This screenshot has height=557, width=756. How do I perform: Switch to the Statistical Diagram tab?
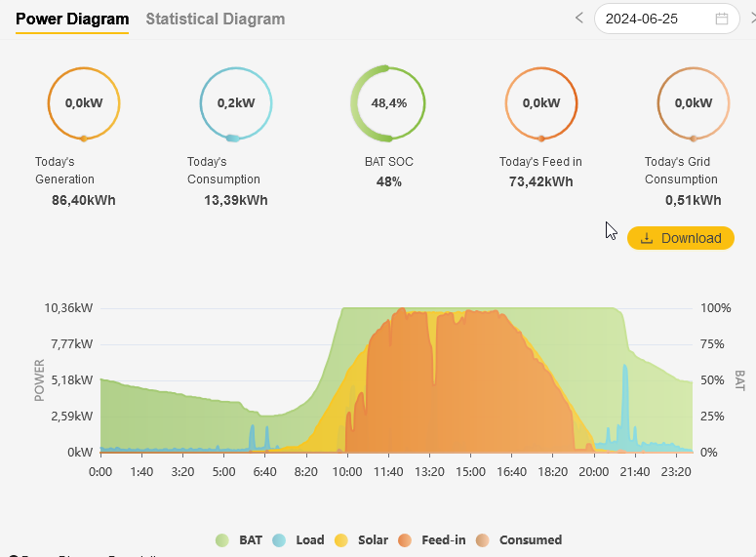(216, 19)
